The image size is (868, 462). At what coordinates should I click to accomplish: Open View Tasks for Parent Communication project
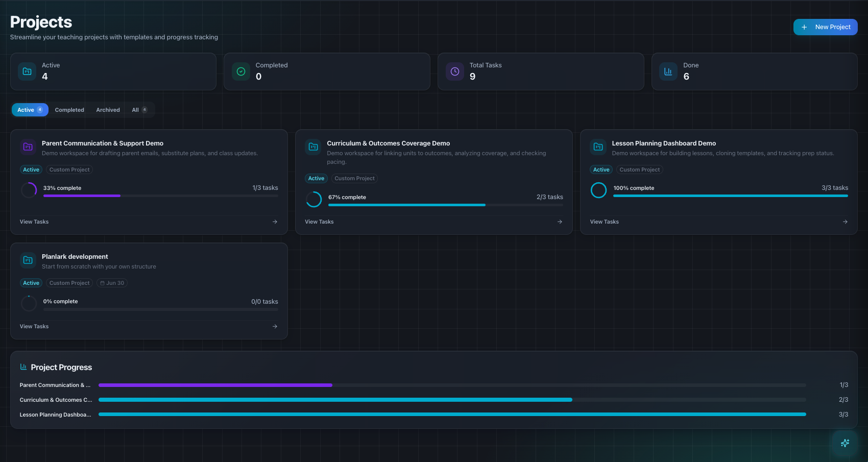pos(34,222)
